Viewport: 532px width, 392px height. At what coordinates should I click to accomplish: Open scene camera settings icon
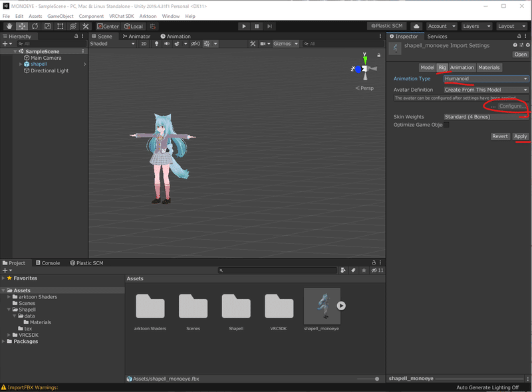(263, 44)
